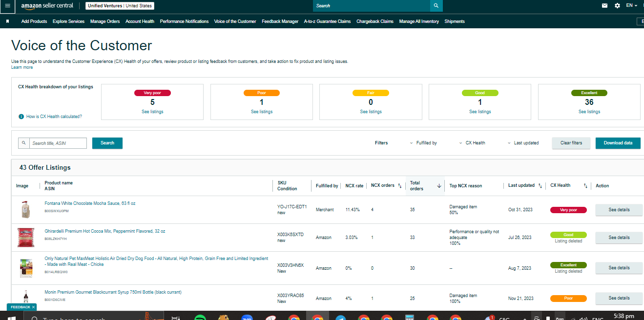Screen dimensions: 644x320
Task: Click the ASIN B08LZKH7YH text
Action: (x=56, y=239)
